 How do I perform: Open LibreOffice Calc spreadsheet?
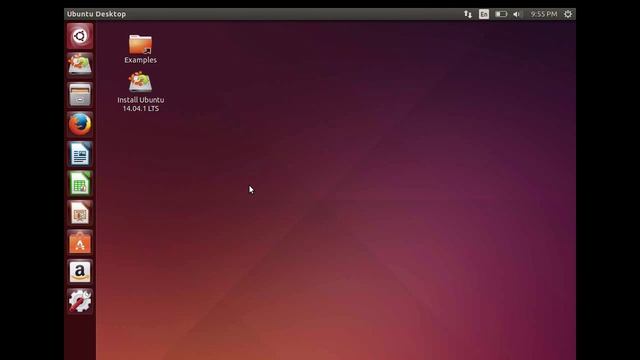click(80, 183)
